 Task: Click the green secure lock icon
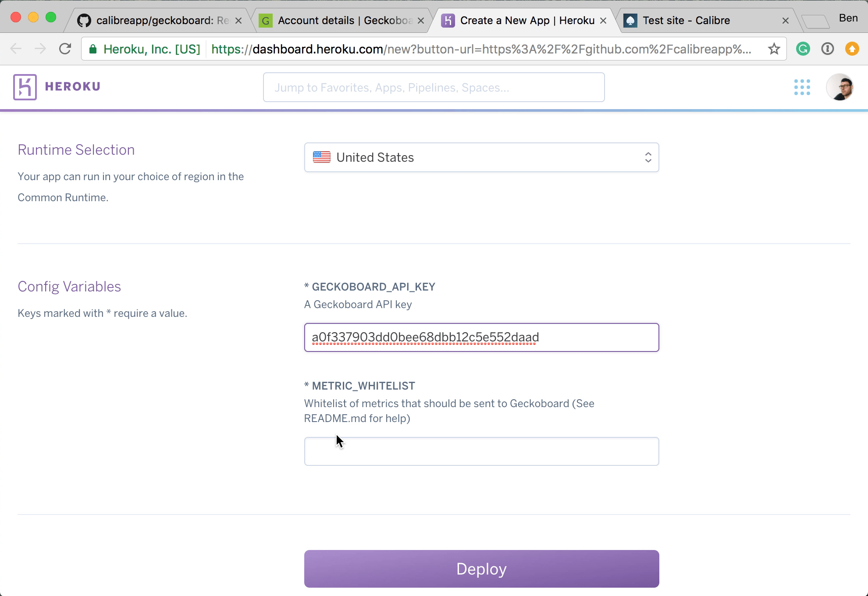click(x=92, y=49)
